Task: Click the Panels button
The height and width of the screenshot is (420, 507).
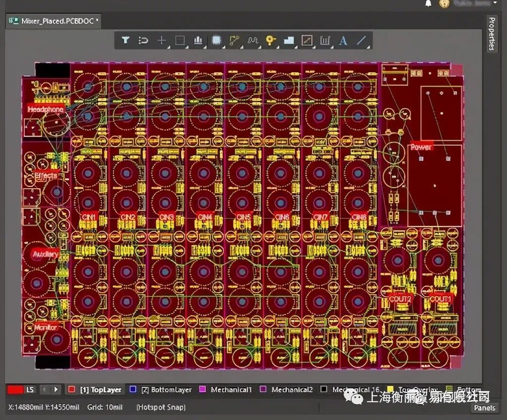Action: coord(484,408)
